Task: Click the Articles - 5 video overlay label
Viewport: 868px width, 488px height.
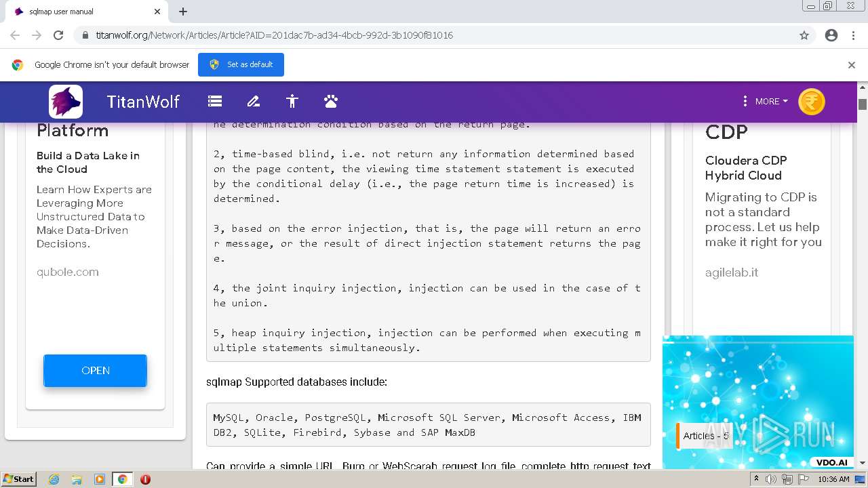Action: 705,436
